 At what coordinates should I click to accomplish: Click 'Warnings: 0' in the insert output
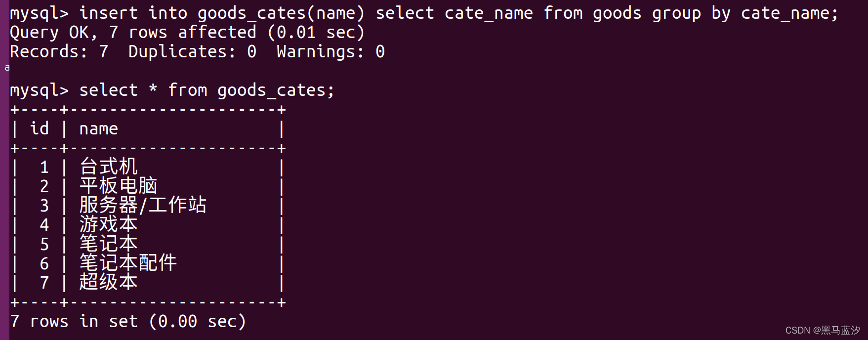click(x=331, y=52)
